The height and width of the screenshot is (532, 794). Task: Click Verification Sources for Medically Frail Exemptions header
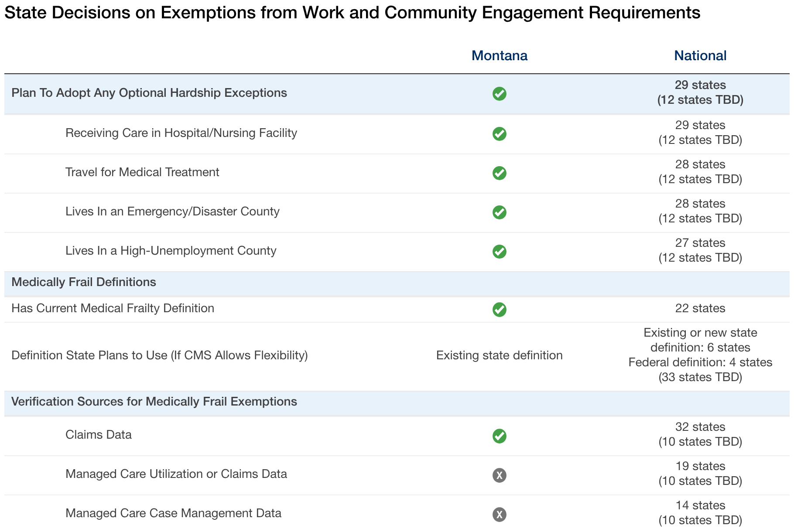(x=154, y=402)
